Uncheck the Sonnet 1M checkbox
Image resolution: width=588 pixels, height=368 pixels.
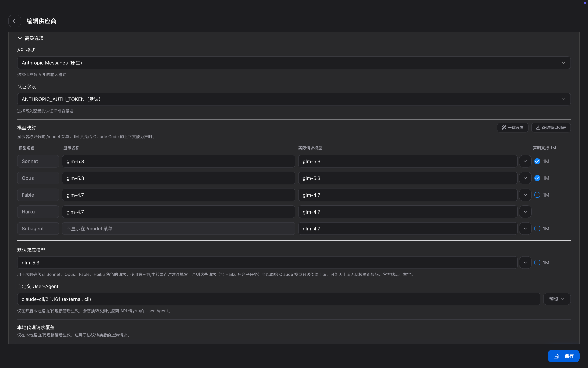tap(537, 161)
